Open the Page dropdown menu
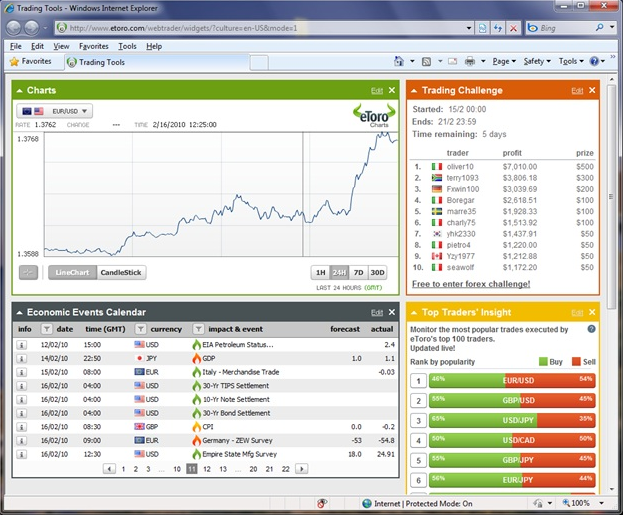Screen dimensions: 623x515 click(x=504, y=61)
